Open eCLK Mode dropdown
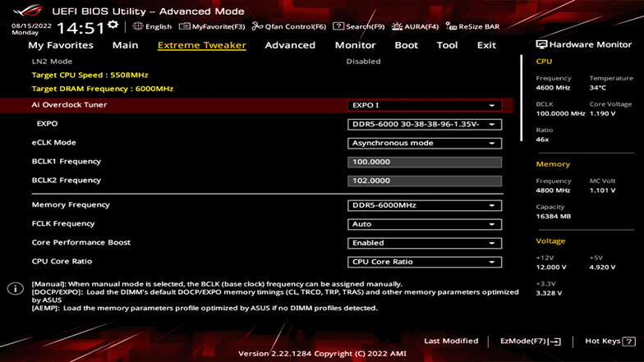644x362 pixels. [x=425, y=143]
